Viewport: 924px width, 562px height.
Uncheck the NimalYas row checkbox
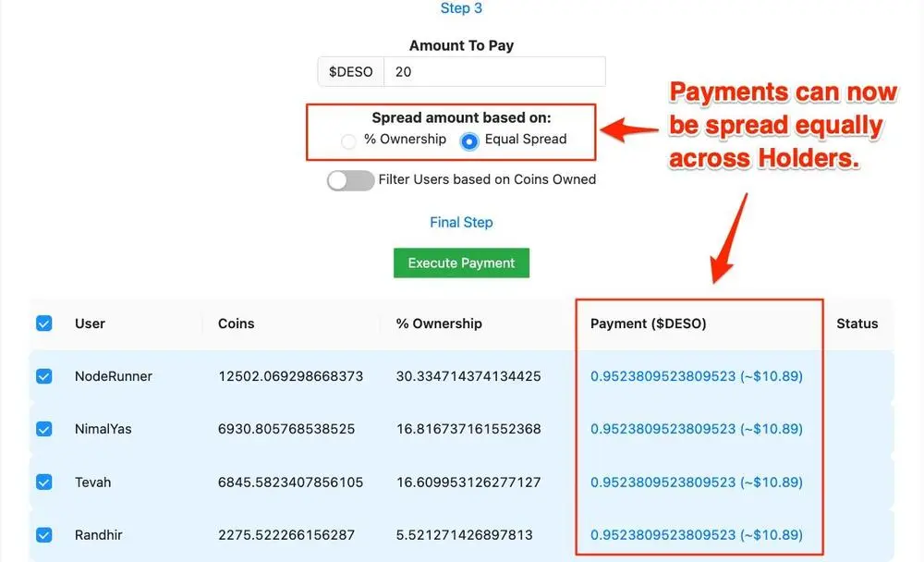click(x=43, y=429)
